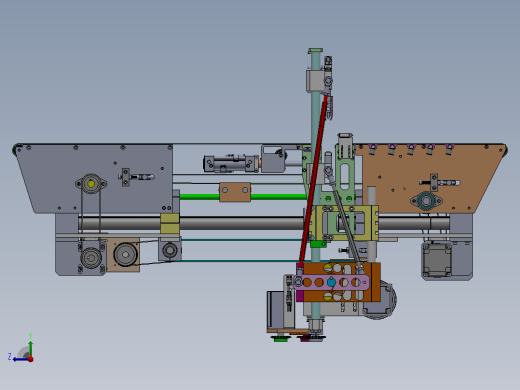Select the orange-brown block with slotted holes
This screenshot has width=520, height=390.
pos(338,282)
